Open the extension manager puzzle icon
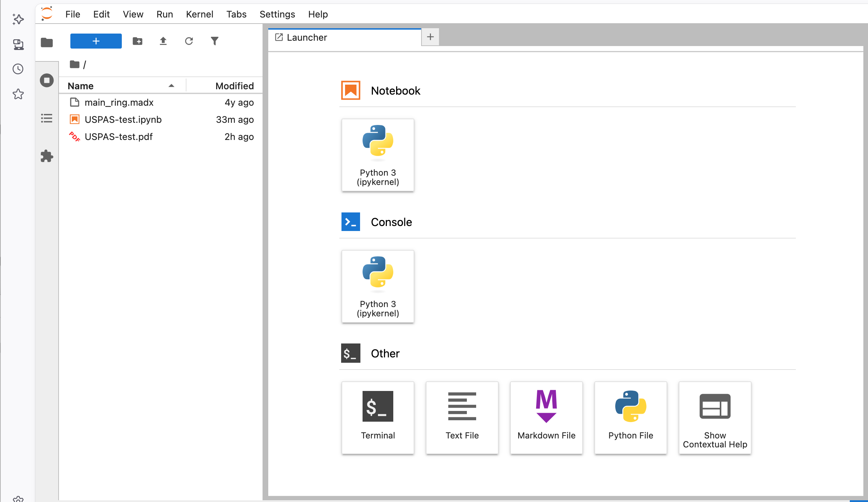This screenshot has width=868, height=502. point(47,156)
